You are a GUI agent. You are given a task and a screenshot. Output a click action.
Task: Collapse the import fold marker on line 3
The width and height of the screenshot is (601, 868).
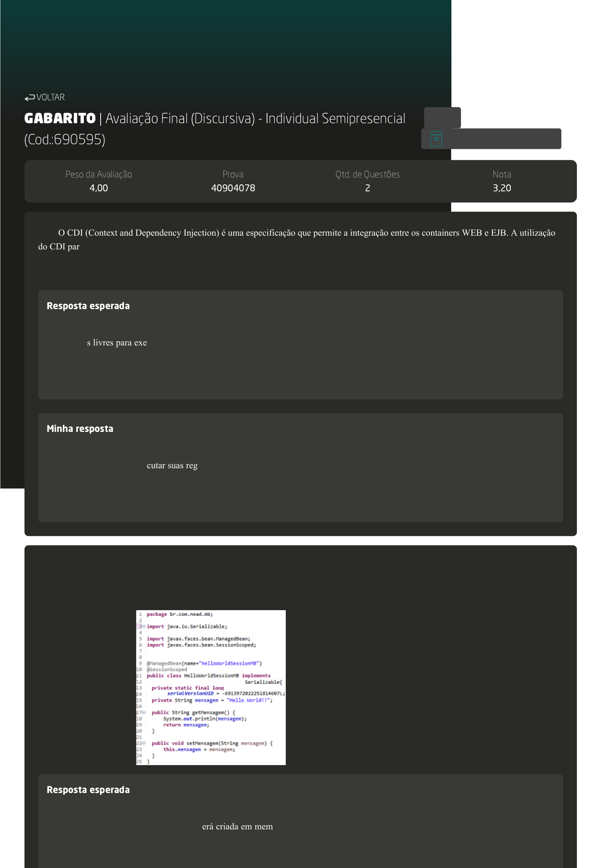[x=144, y=626]
